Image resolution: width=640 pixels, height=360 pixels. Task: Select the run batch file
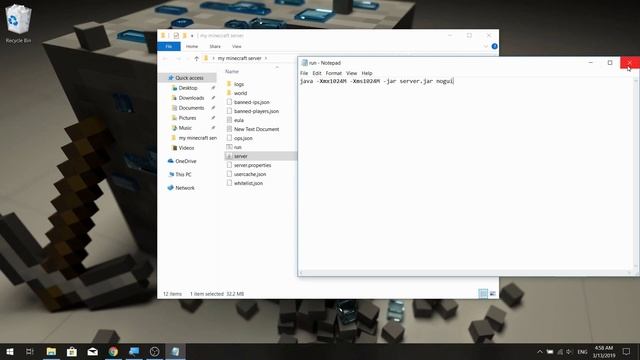tap(238, 147)
